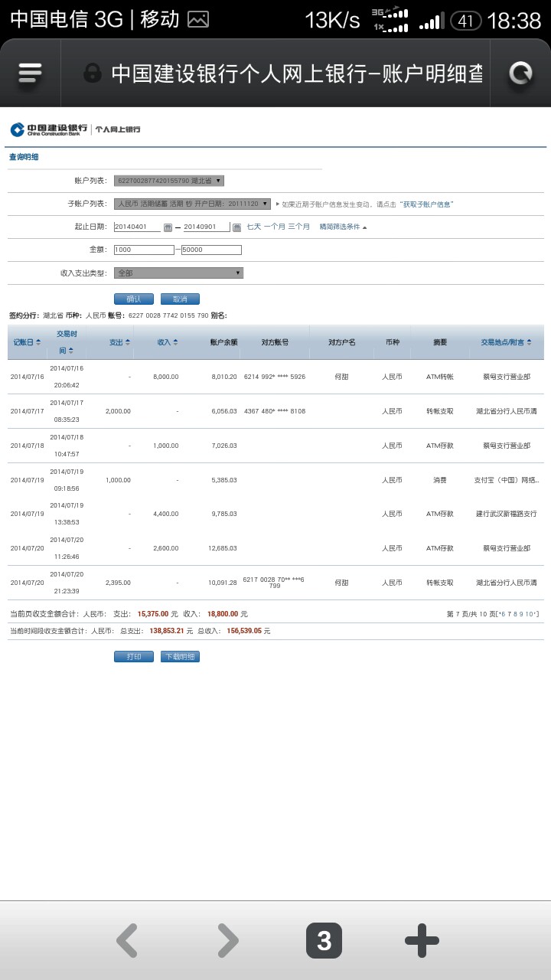Image resolution: width=551 pixels, height=980 pixels.
Task: Click balance value 12,685.03
Action: coord(223,548)
